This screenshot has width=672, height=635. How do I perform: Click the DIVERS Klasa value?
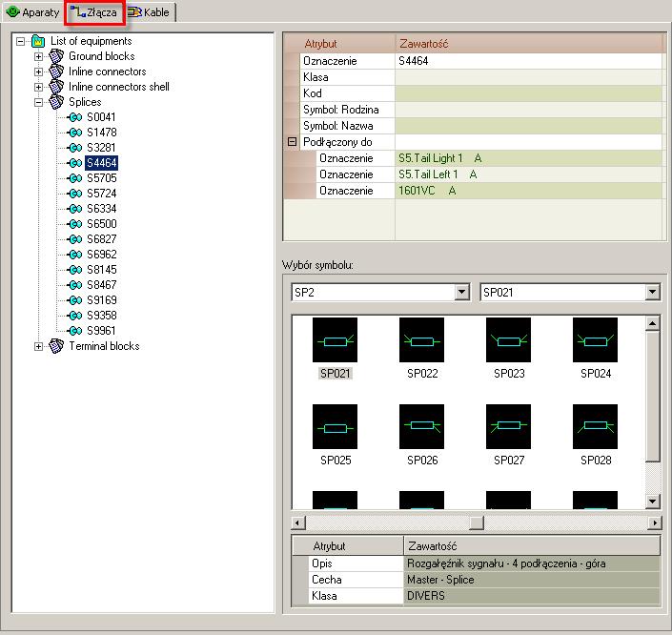[x=532, y=596]
